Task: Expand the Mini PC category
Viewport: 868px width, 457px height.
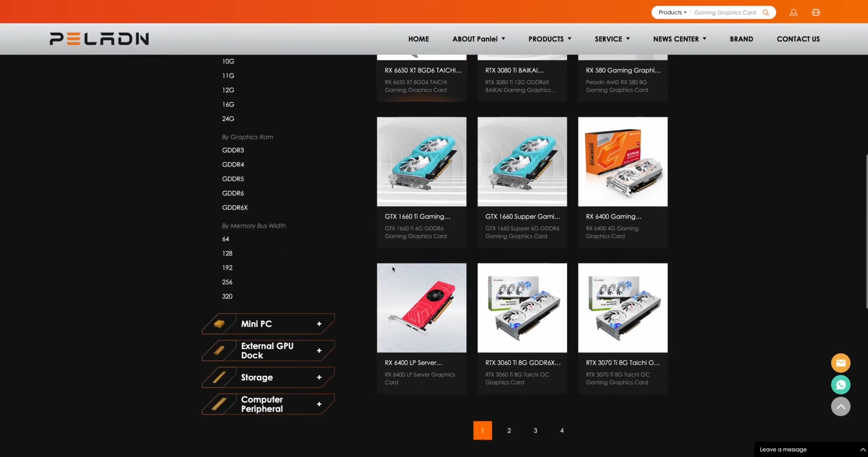Action: 319,324
